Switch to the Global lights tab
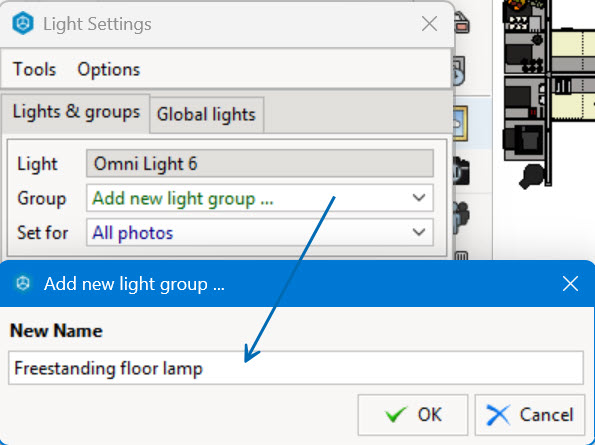 tap(206, 115)
